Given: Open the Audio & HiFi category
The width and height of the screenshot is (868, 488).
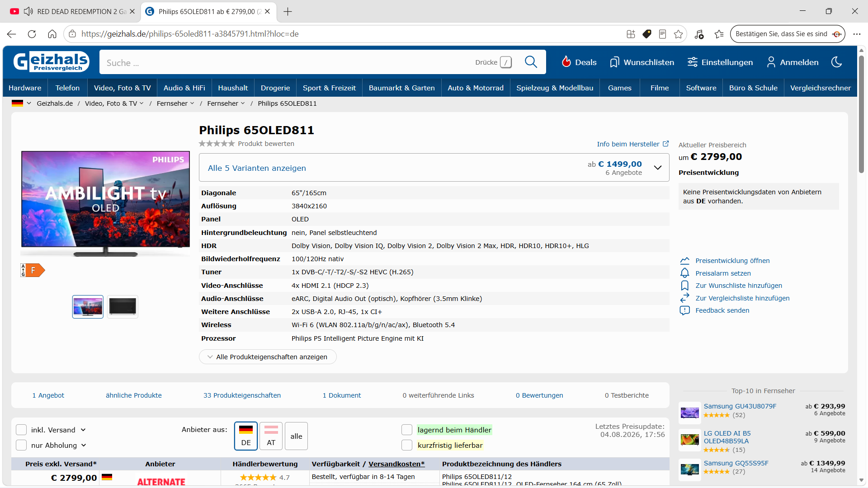Looking at the screenshot, I should [x=184, y=88].
